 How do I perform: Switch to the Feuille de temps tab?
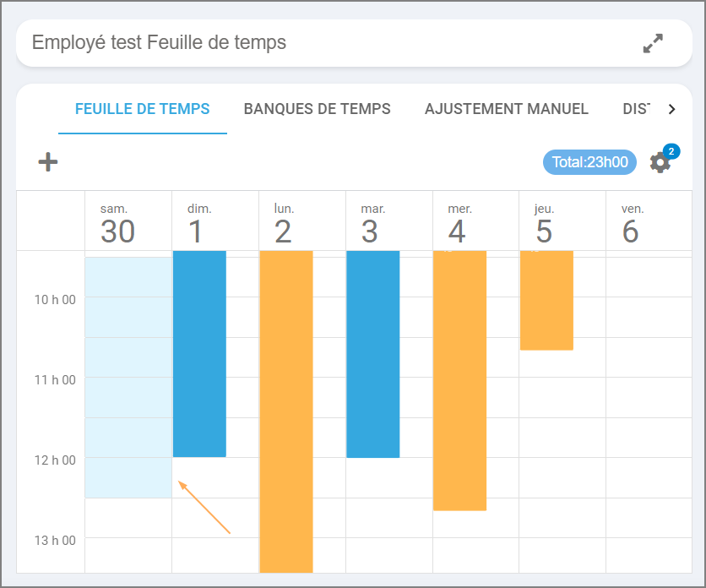[142, 109]
